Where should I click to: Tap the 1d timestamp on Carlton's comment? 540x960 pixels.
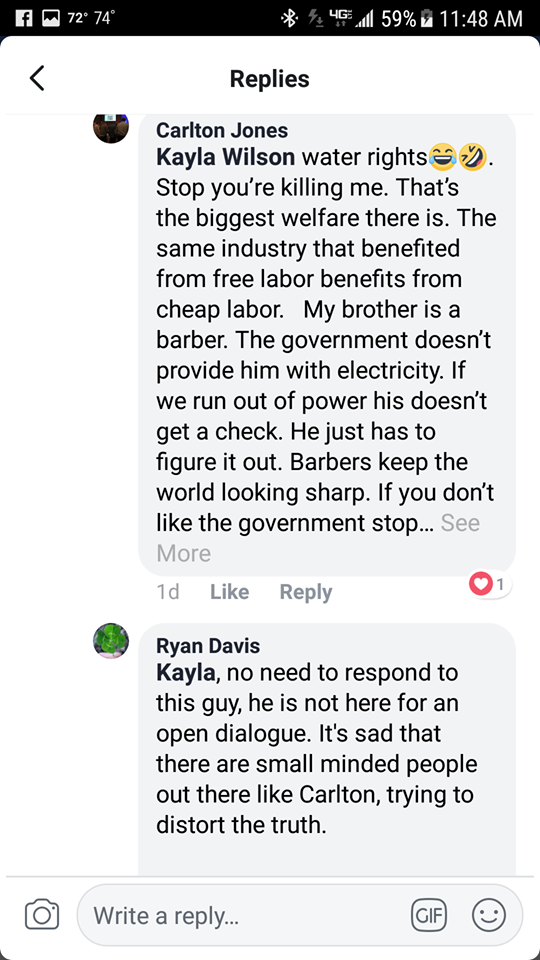[168, 592]
